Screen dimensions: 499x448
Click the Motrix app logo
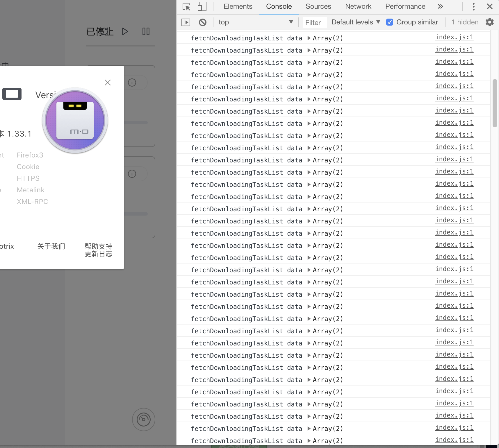point(75,120)
